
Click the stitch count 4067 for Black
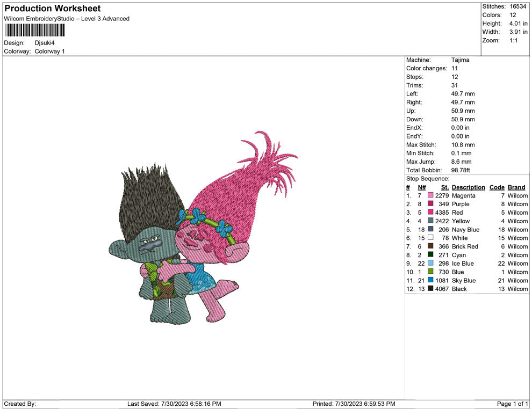[442, 289]
